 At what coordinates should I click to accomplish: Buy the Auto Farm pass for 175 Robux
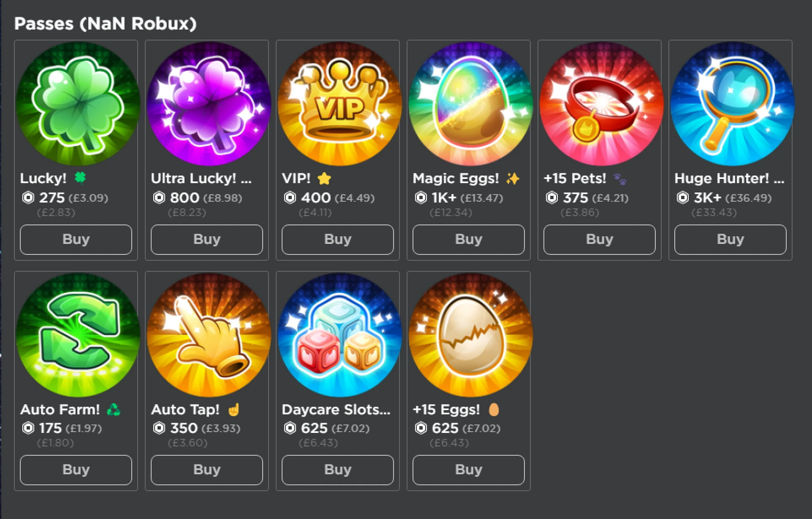[76, 470]
